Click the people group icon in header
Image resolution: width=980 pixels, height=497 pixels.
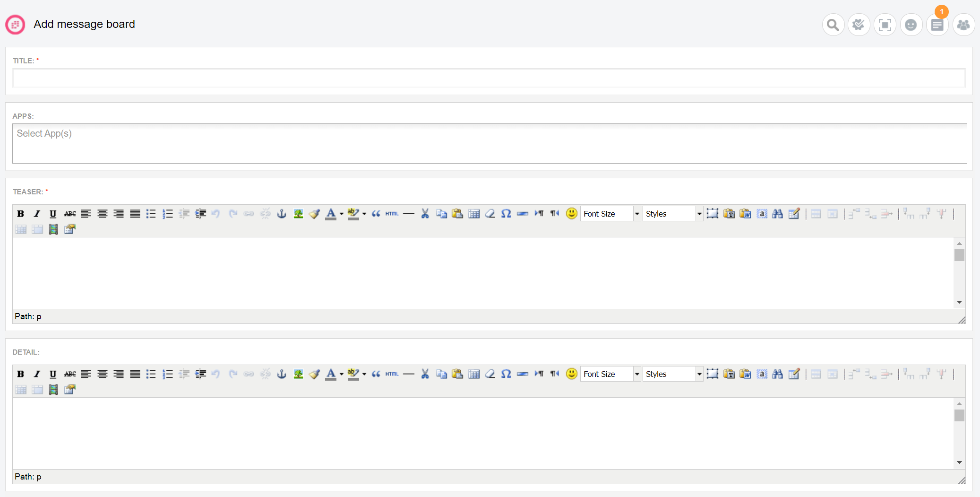[x=963, y=25]
